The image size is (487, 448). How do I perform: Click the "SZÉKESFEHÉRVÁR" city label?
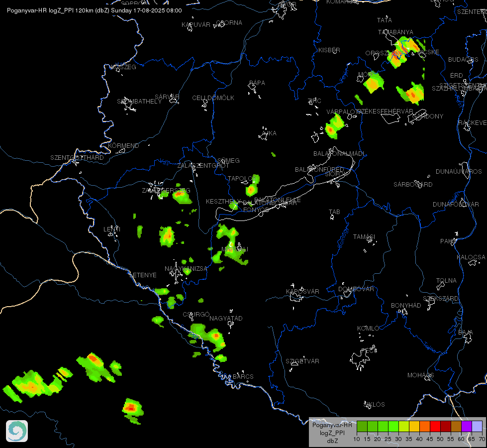386,112
